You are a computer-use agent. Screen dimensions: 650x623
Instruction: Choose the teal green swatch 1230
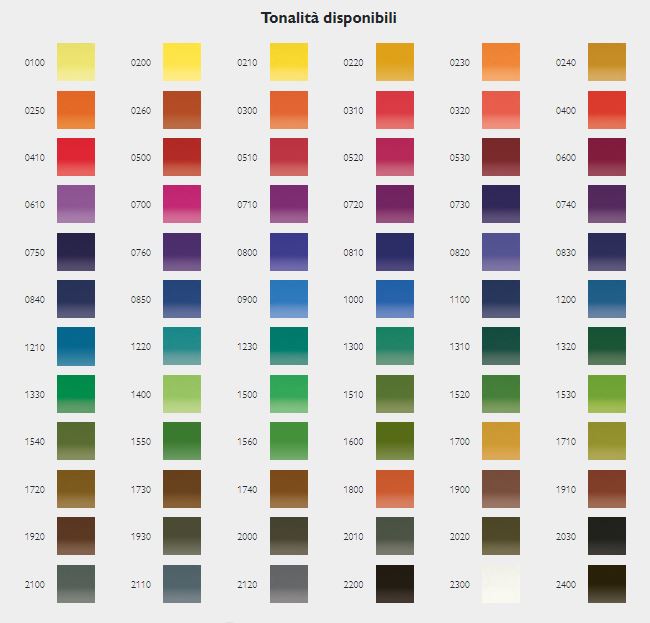(x=289, y=346)
